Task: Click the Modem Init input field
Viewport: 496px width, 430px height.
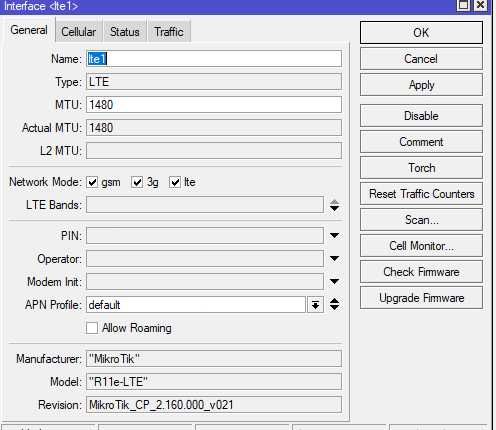Action: click(x=205, y=282)
